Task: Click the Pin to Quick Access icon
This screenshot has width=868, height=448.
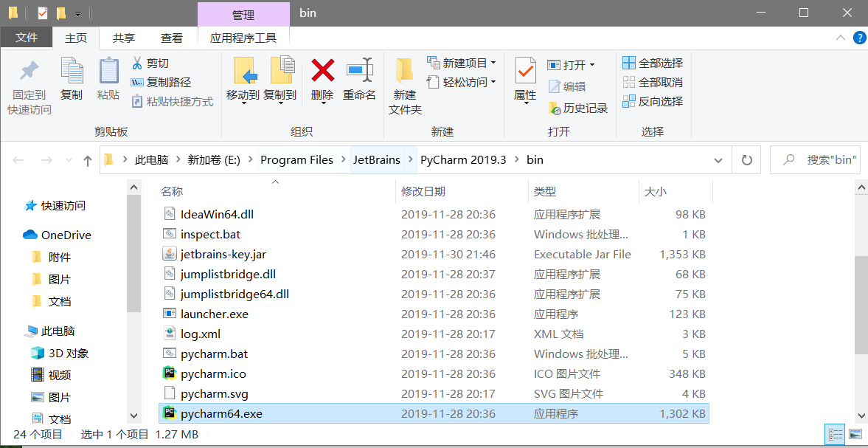Action: coord(29,71)
